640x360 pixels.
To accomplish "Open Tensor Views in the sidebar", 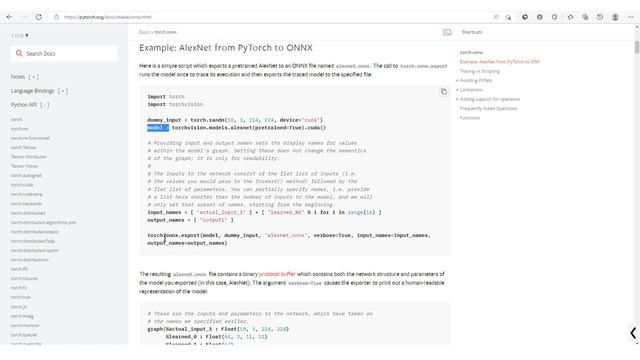I will pyautogui.click(x=24, y=166).
